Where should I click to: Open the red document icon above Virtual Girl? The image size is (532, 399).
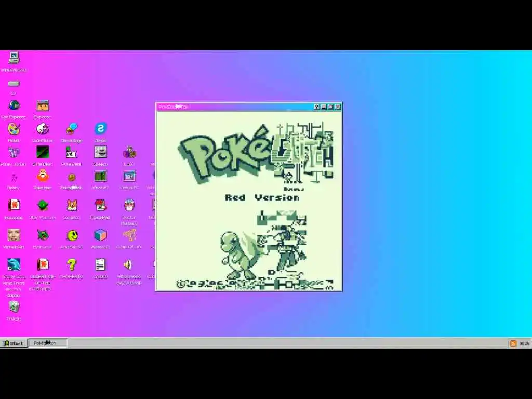click(x=14, y=205)
